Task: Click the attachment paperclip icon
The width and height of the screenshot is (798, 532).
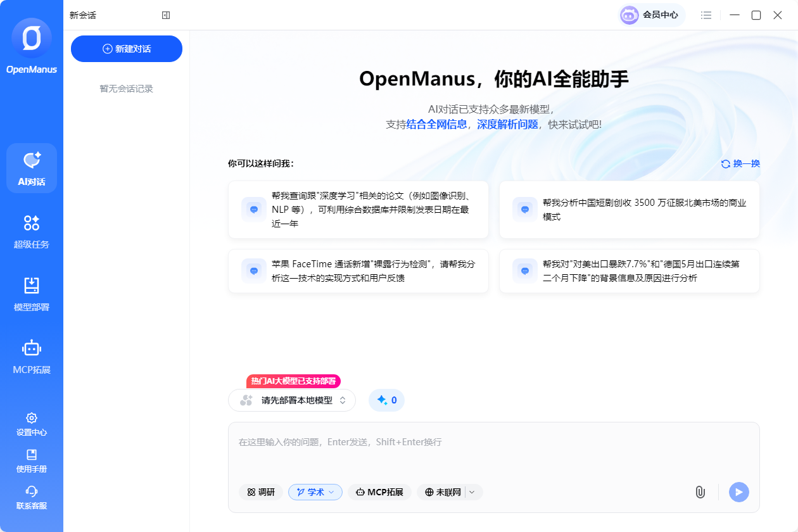Action: (700, 491)
